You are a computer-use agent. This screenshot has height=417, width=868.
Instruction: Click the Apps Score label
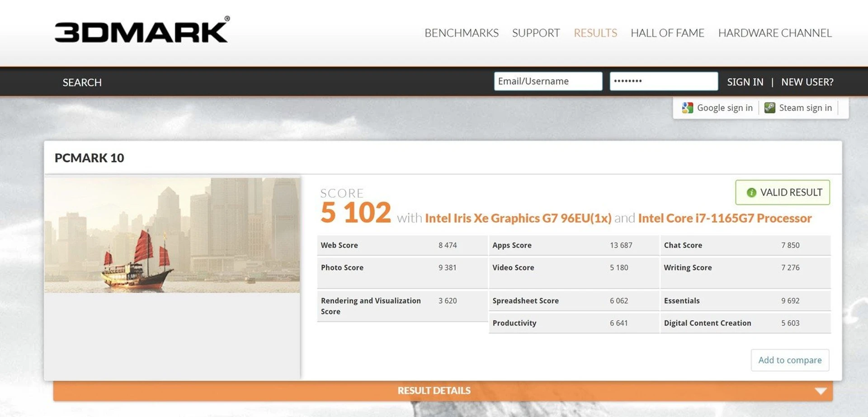click(512, 245)
